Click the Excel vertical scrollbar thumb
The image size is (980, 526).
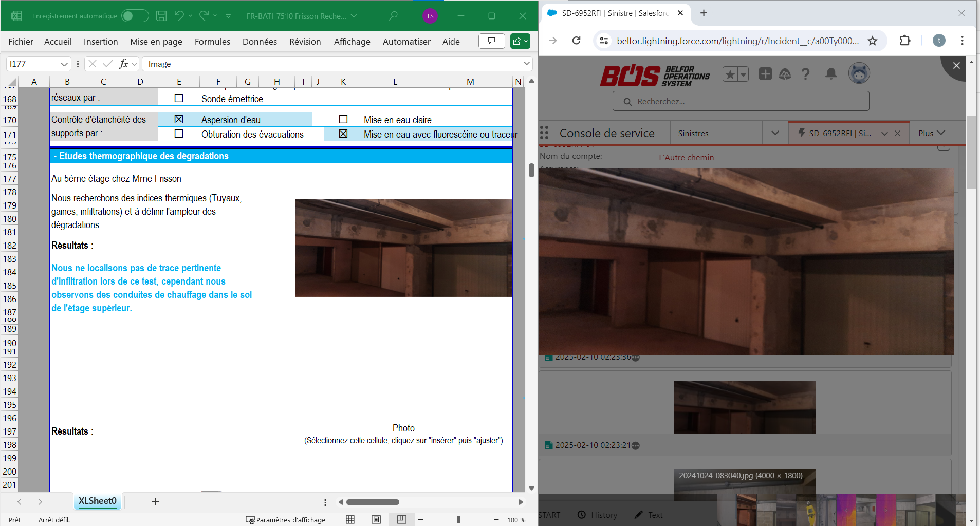pyautogui.click(x=531, y=170)
